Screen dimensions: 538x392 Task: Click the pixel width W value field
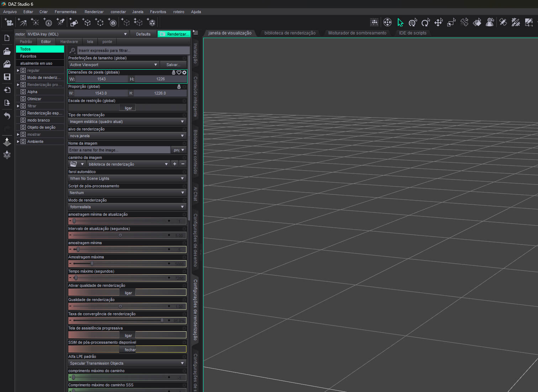pyautogui.click(x=101, y=79)
